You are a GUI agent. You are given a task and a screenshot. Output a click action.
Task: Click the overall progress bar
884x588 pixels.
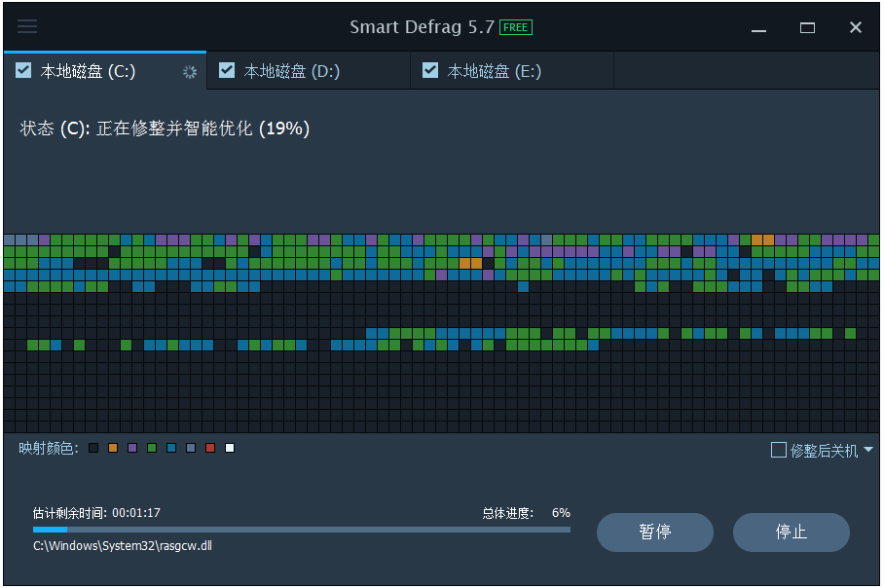click(x=302, y=530)
